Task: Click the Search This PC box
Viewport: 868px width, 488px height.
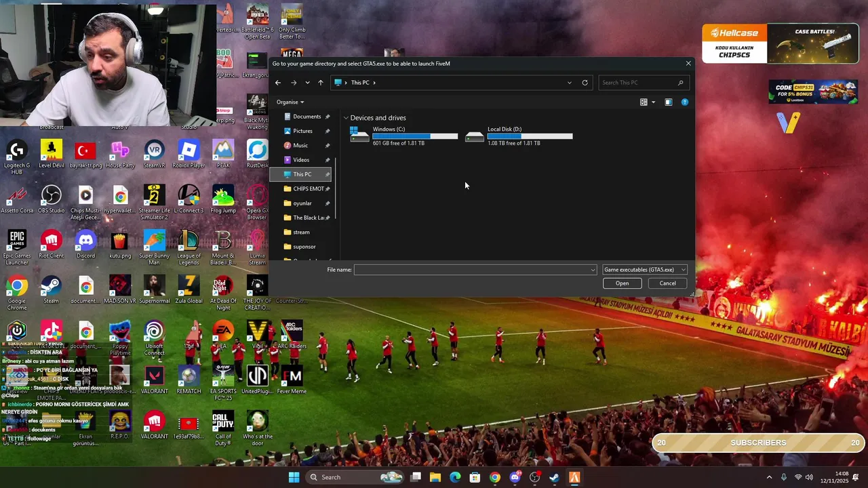Action: click(x=643, y=83)
